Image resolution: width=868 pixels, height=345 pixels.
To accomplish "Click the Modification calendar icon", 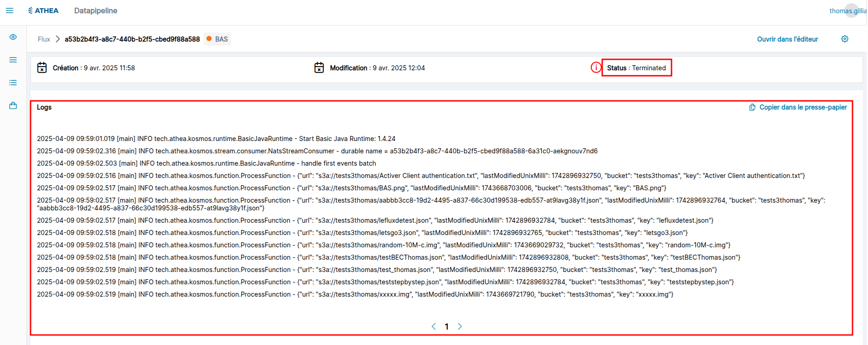I will 319,68.
